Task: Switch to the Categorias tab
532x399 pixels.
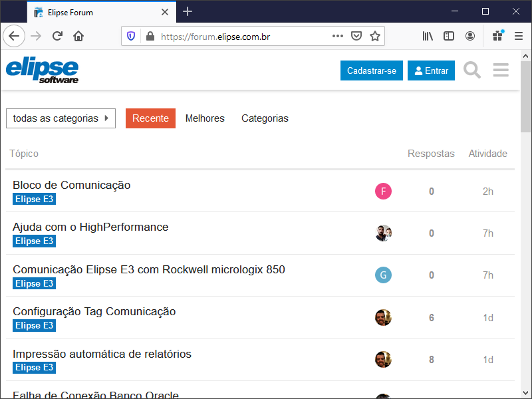Action: pyautogui.click(x=265, y=118)
